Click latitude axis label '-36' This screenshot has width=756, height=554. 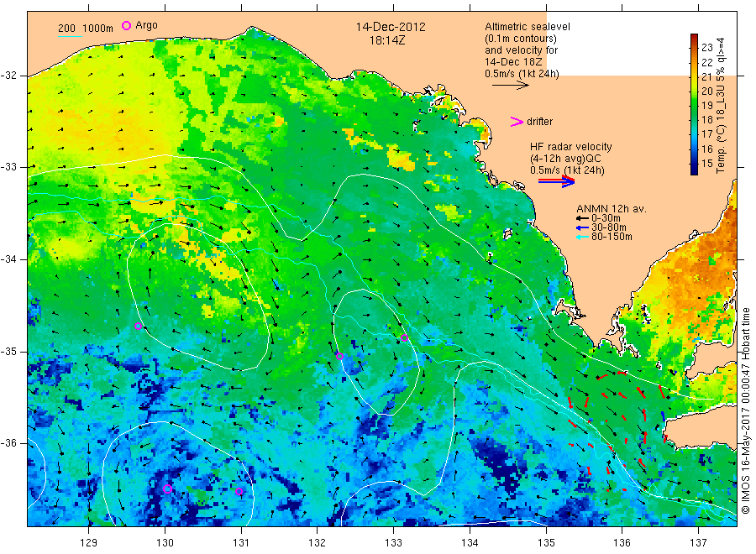[x=8, y=442]
